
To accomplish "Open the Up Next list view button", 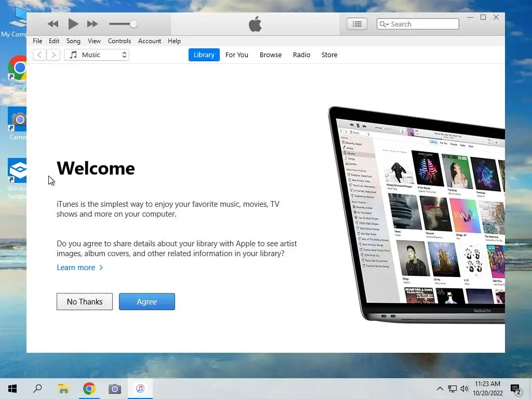I will 356,24.
